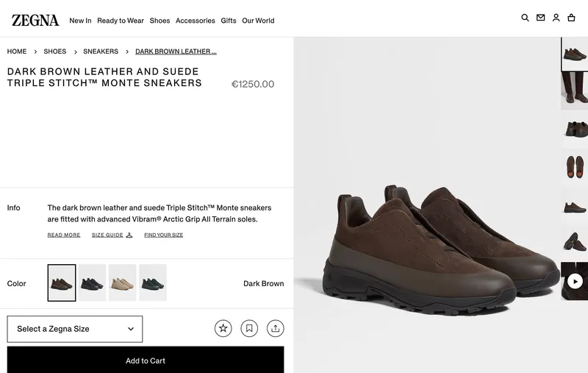Viewport: 588px width, 373px height.
Task: Open the Accessories menu
Action: pos(196,21)
